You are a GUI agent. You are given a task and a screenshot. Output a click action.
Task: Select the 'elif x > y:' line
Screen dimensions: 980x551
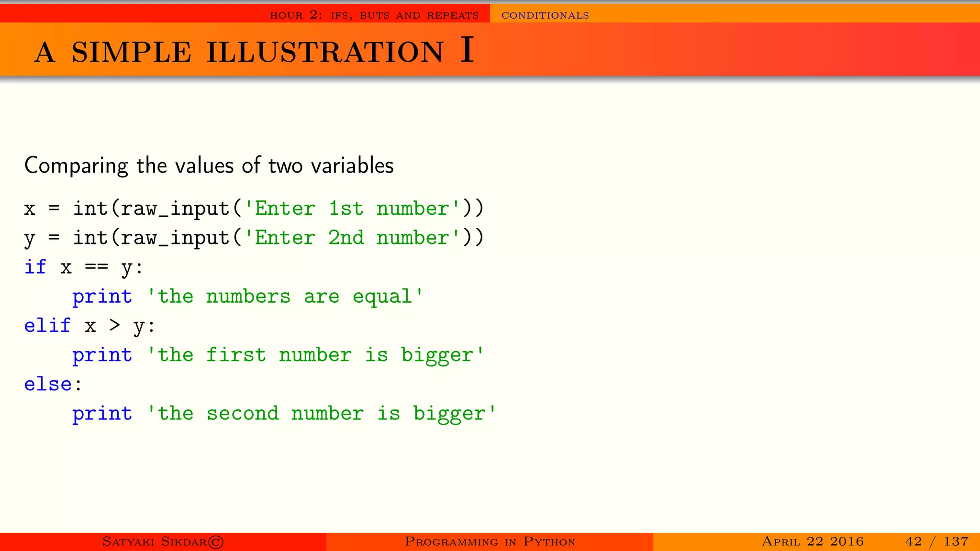click(x=89, y=326)
